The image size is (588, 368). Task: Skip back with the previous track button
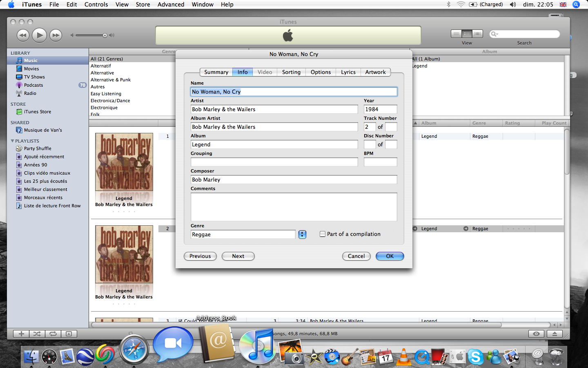23,35
